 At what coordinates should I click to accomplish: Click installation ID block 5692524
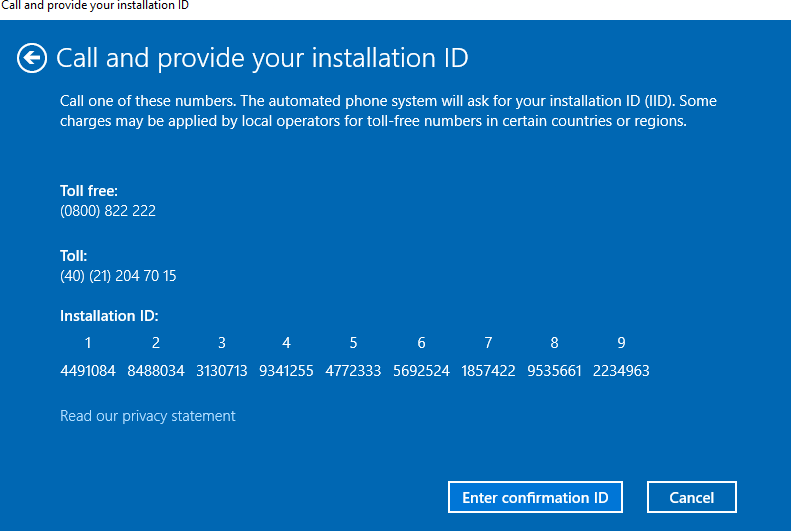click(x=421, y=371)
